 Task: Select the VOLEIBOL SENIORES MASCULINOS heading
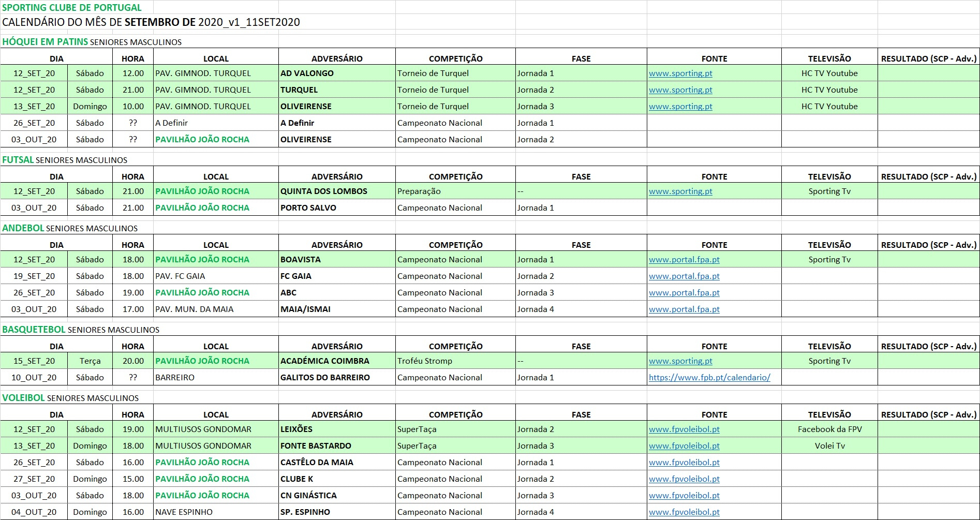pos(70,398)
